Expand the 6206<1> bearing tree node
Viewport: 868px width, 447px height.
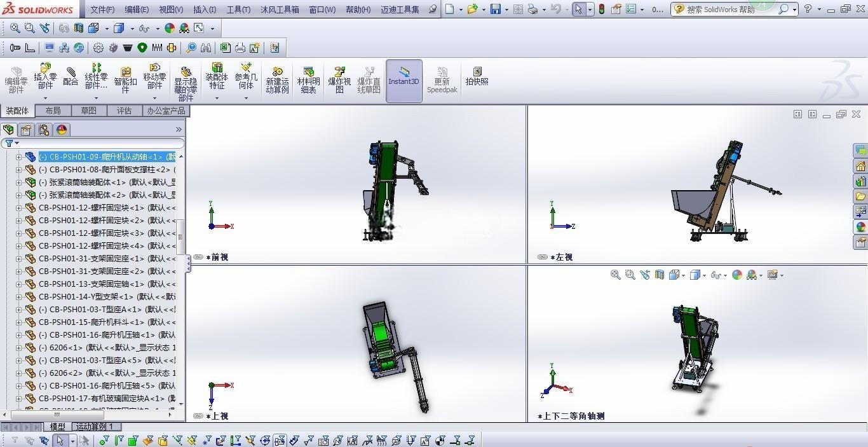pyautogui.click(x=18, y=348)
